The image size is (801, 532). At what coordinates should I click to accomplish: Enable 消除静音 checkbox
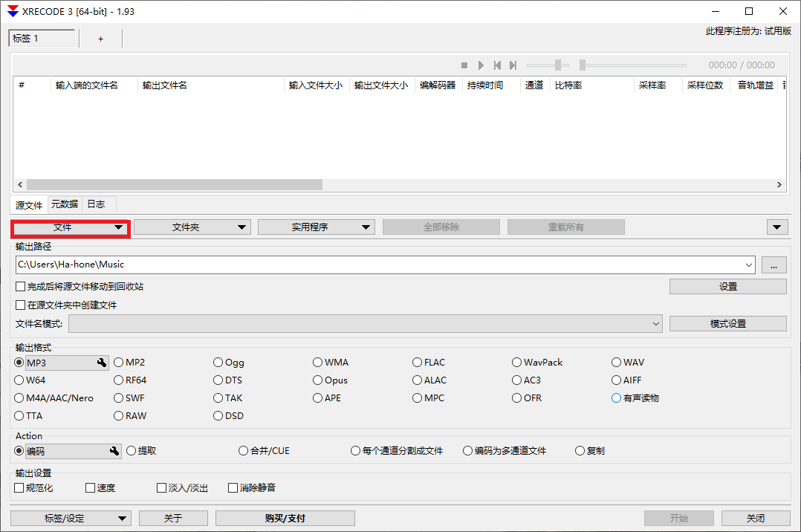click(x=252, y=487)
